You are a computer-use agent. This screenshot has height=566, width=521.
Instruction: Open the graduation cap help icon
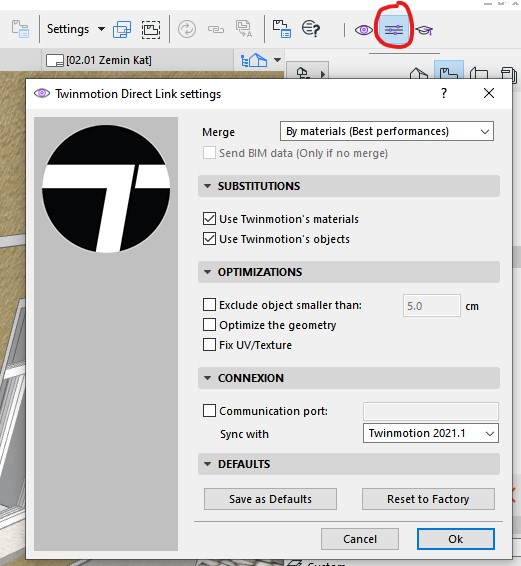tap(424, 30)
